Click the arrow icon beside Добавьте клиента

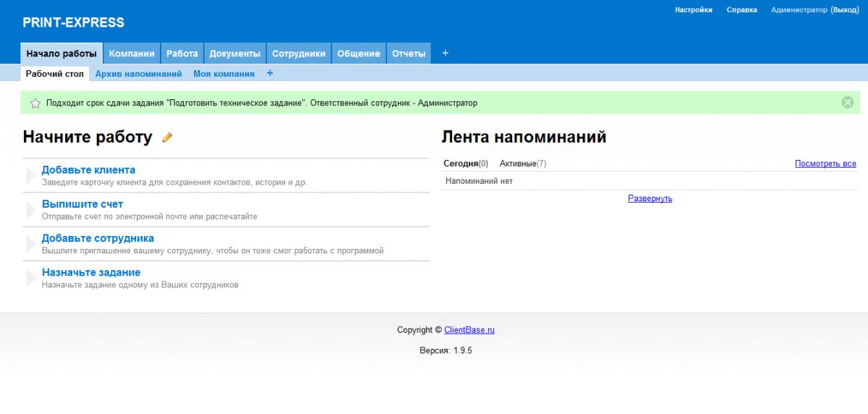pyautogui.click(x=30, y=176)
